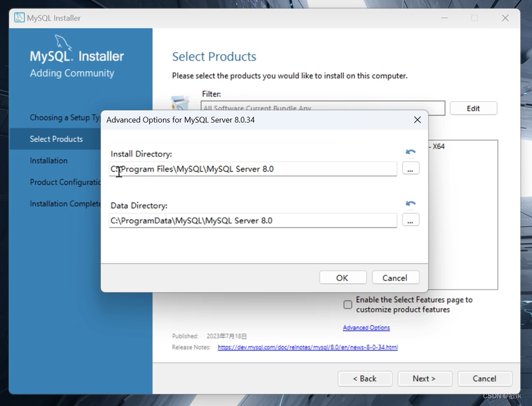The image size is (532, 406).
Task: Click the MySQL dolphin logo
Action: point(63,43)
